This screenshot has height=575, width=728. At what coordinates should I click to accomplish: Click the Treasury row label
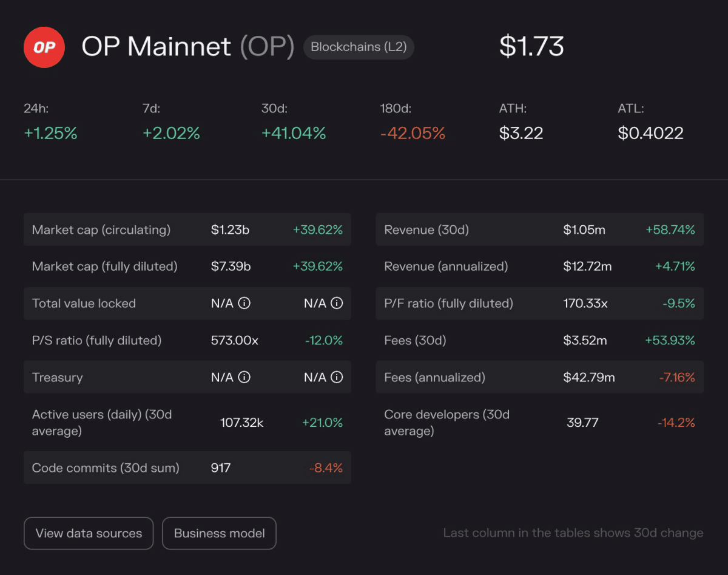pyautogui.click(x=57, y=377)
